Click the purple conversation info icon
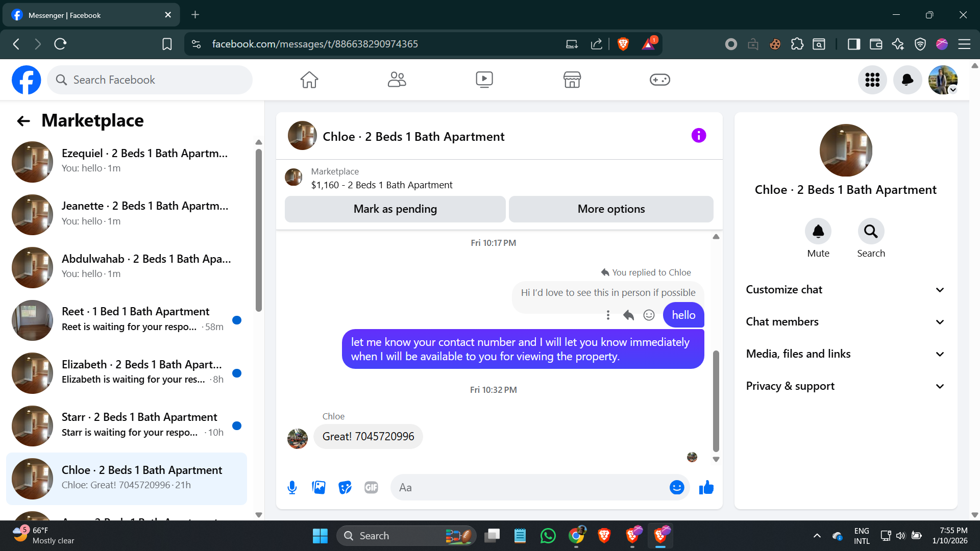This screenshot has height=551, width=980. pos(699,135)
